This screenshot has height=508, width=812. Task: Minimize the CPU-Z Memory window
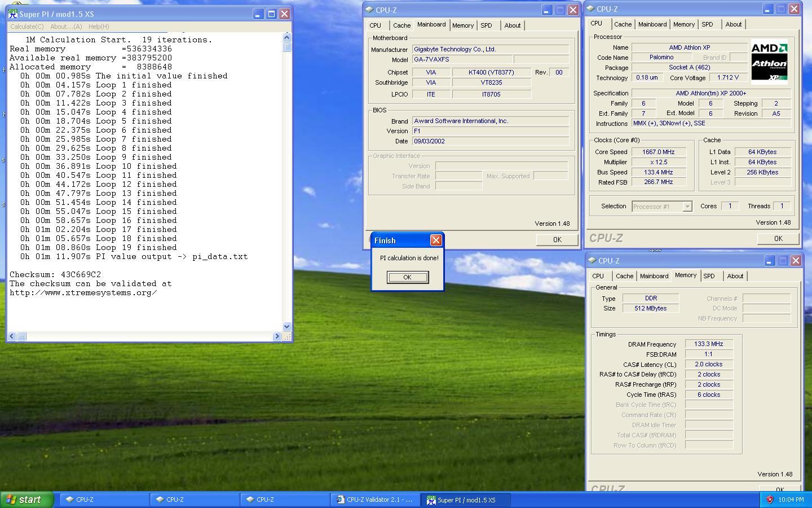(769, 260)
